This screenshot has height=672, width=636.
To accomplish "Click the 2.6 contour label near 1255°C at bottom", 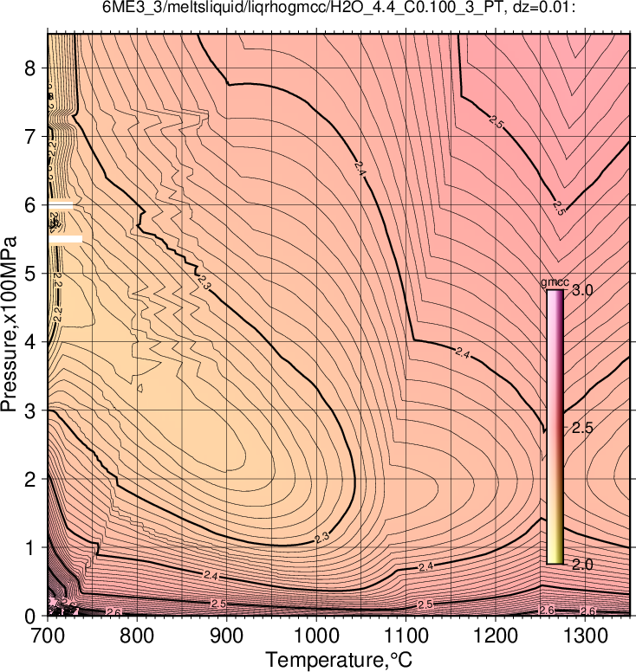I will (x=547, y=610).
